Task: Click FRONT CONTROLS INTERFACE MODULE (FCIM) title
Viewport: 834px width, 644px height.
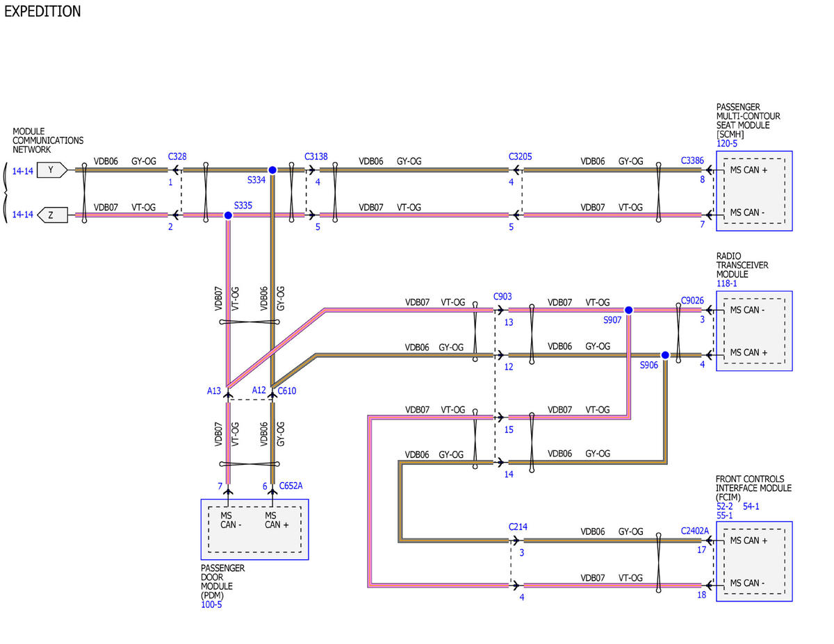Action: tap(753, 488)
